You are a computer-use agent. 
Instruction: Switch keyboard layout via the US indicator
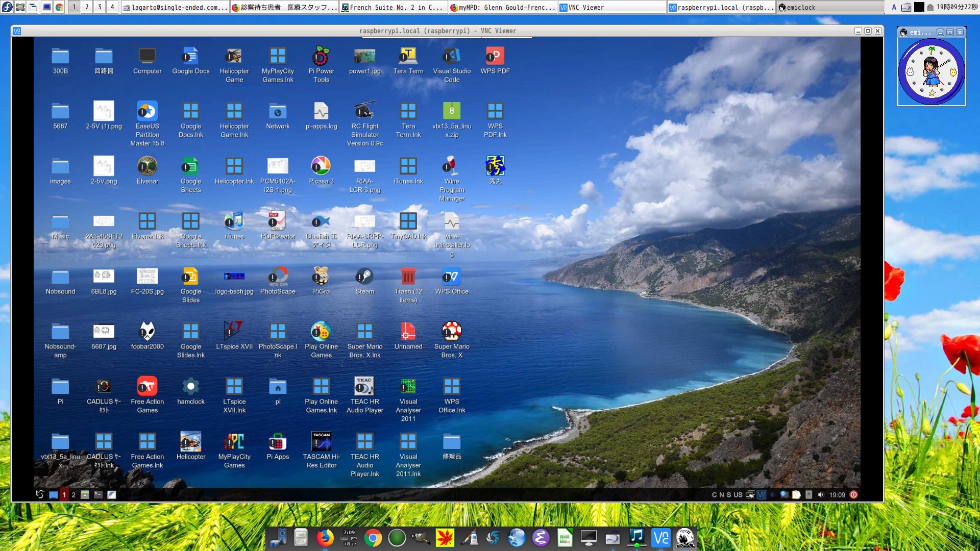point(737,494)
